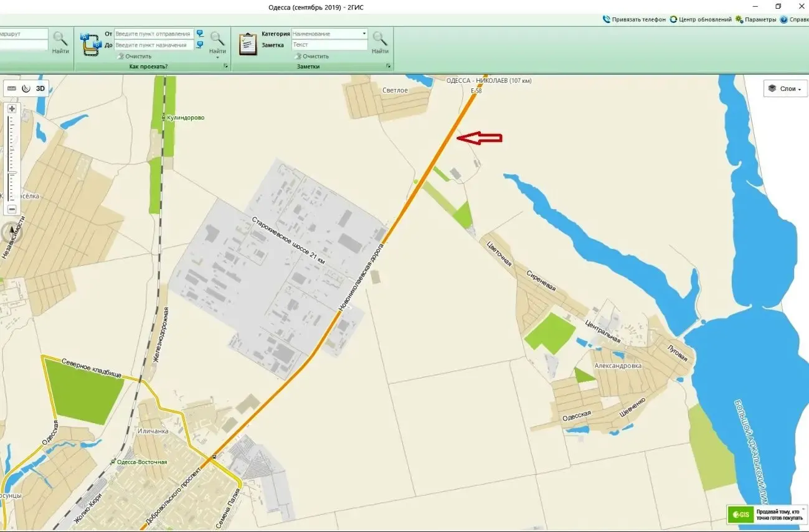Toggle 3D map view

coord(40,88)
